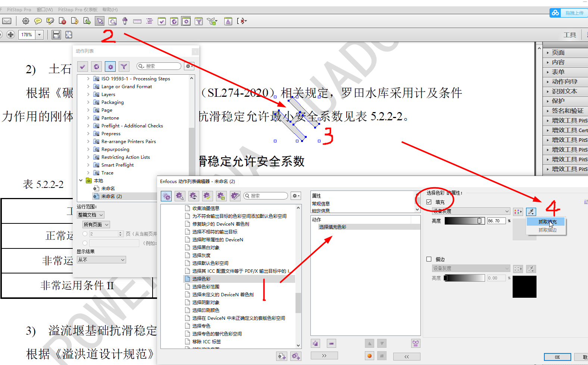This screenshot has height=365, width=588.
Task: Click the ruler measure tool icon
Action: [137, 21]
